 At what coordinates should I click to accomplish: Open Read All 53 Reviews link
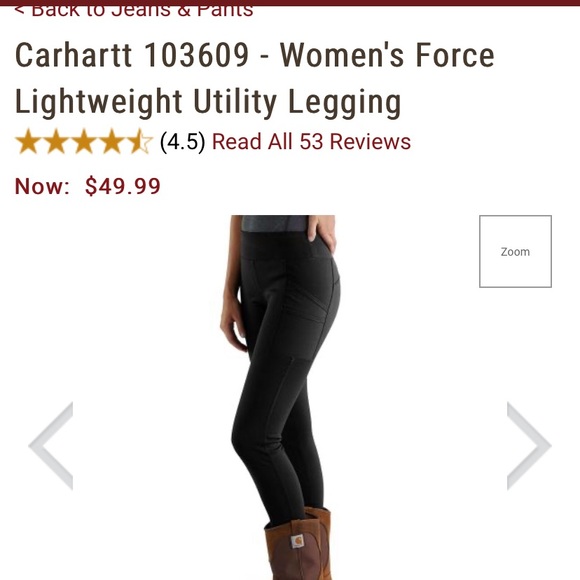[311, 142]
